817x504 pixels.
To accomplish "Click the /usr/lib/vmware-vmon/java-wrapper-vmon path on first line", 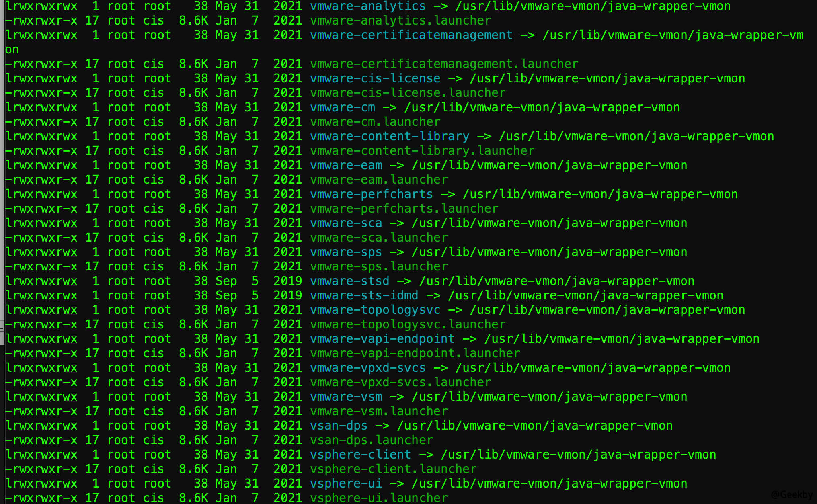I will (x=592, y=6).
